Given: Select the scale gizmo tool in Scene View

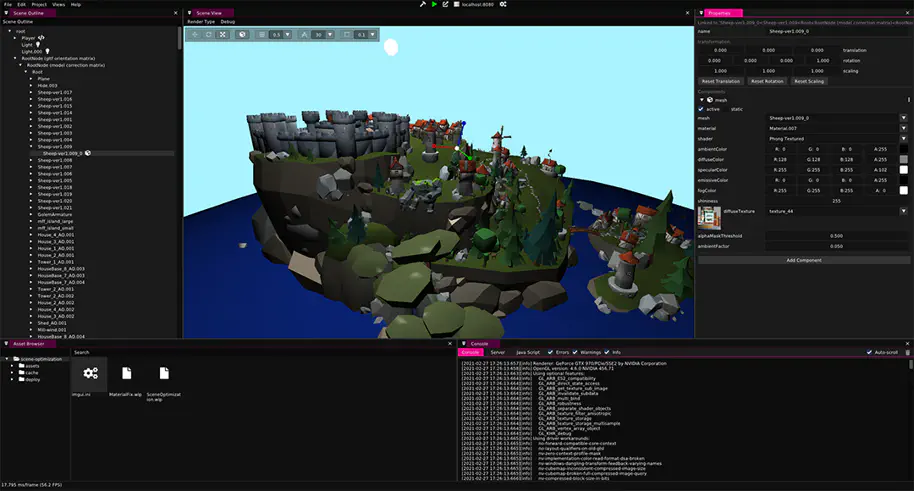Looking at the screenshot, I should 223,34.
